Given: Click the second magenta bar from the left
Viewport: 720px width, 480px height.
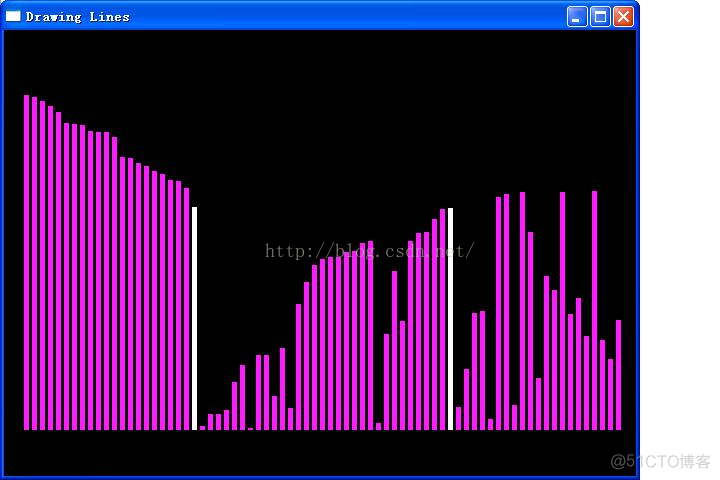Looking at the screenshot, I should pyautogui.click(x=35, y=263).
